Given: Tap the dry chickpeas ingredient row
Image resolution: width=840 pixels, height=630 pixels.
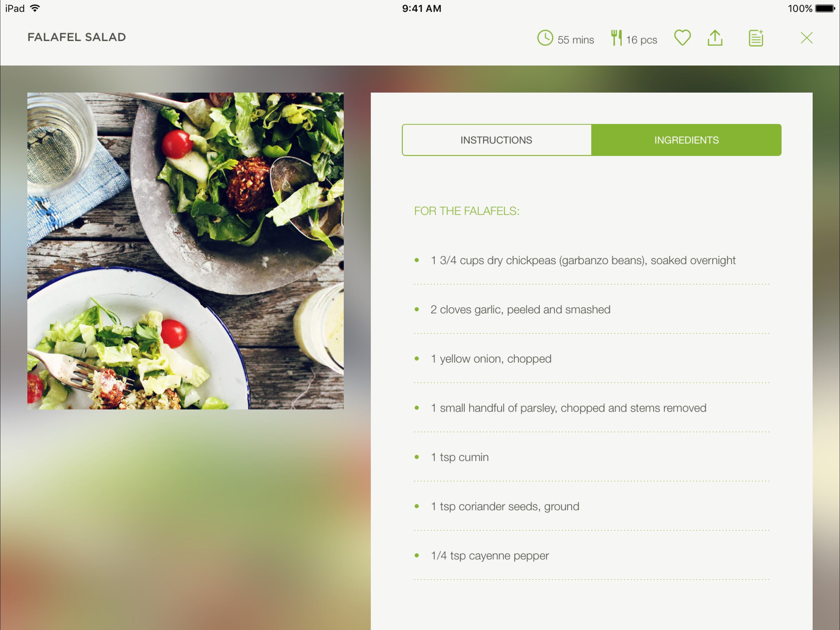Looking at the screenshot, I should pyautogui.click(x=592, y=260).
